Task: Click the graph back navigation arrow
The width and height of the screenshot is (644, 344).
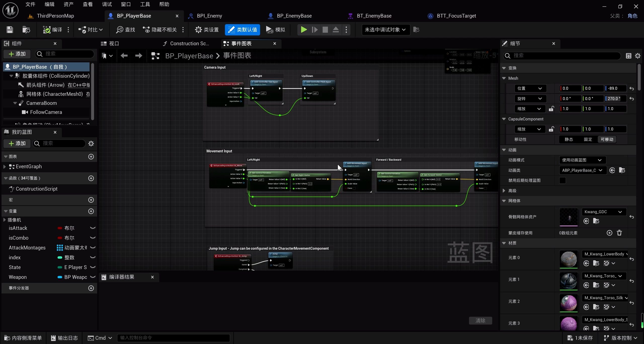Action: point(124,56)
